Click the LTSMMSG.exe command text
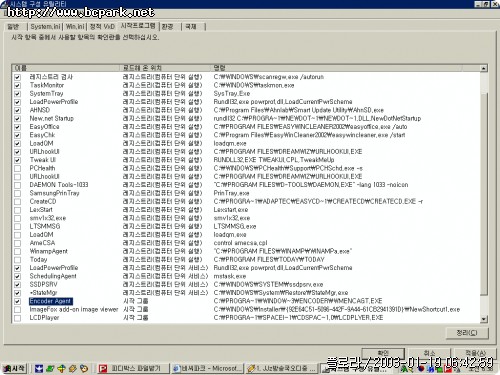The width and height of the screenshot is (500, 375). (x=235, y=227)
